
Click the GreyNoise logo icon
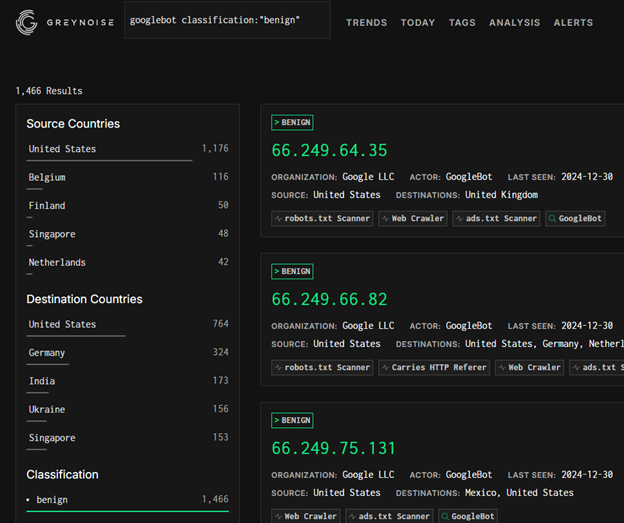click(26, 22)
